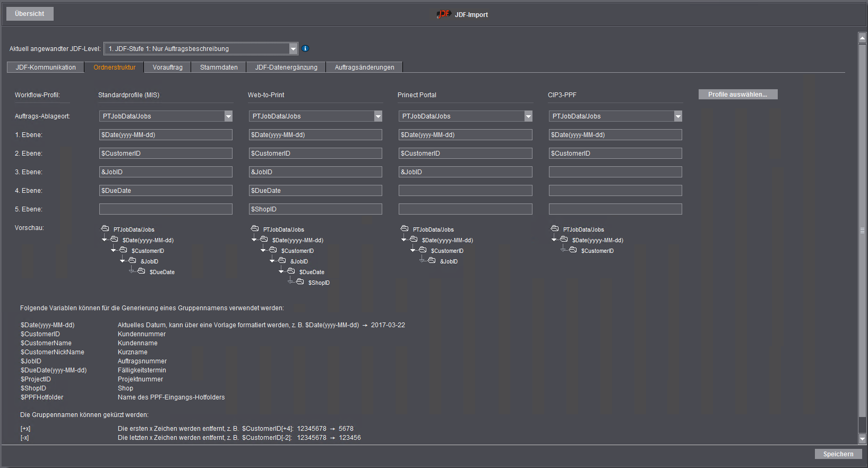Collapse $DueDate node in Web-to-Print preview tree
The height and width of the screenshot is (468, 868).
click(281, 271)
